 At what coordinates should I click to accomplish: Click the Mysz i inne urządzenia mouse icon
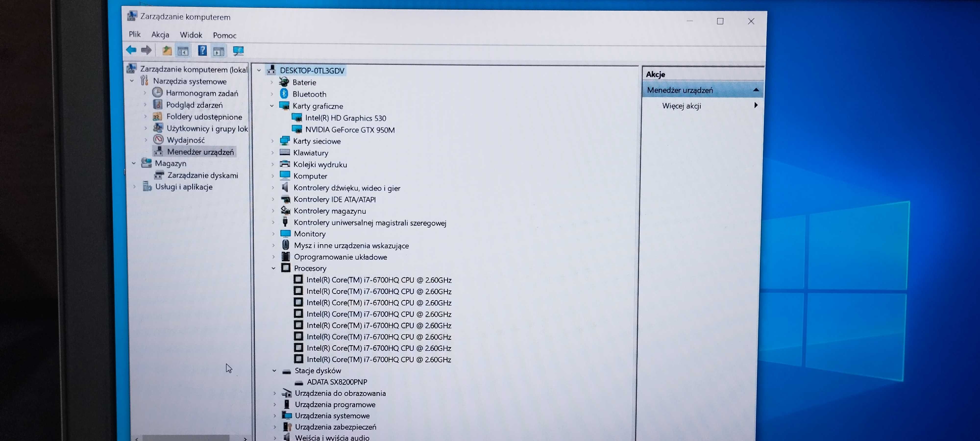(x=286, y=245)
